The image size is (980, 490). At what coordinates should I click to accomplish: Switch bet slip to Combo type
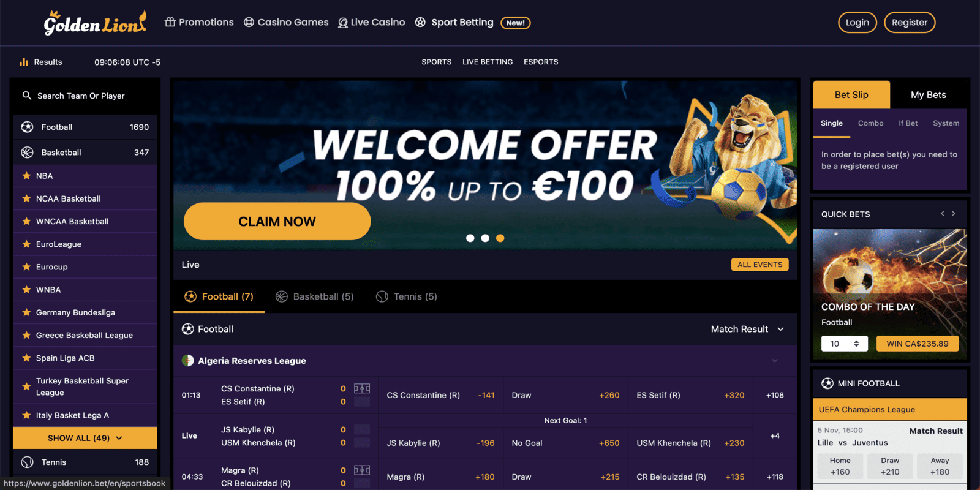pos(870,123)
